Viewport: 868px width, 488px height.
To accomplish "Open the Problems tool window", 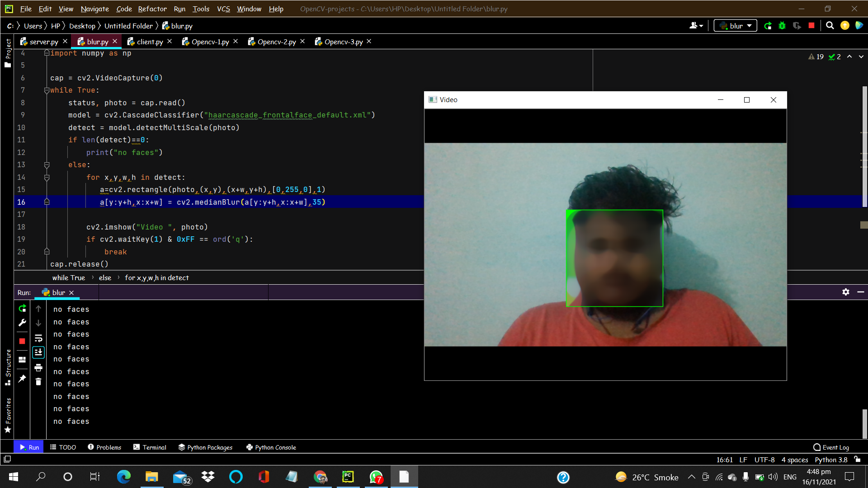I will tap(104, 447).
